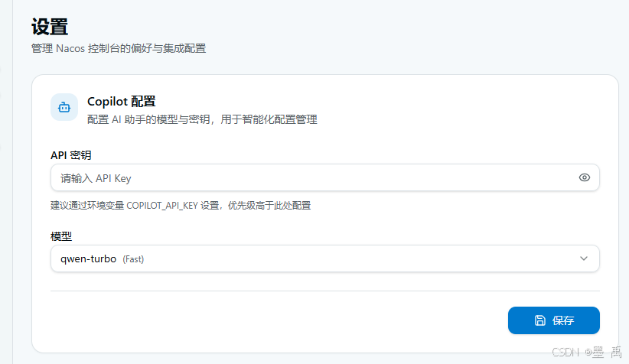
Task: Click the 设置 page heading
Action: tap(50, 27)
